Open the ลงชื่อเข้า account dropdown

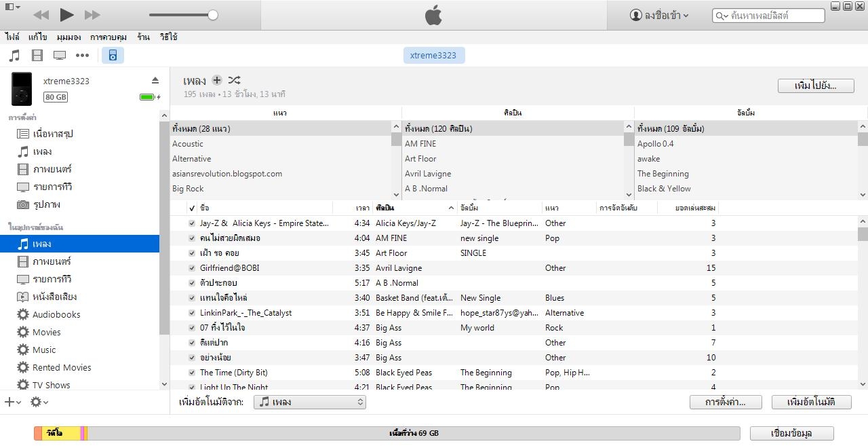click(659, 15)
